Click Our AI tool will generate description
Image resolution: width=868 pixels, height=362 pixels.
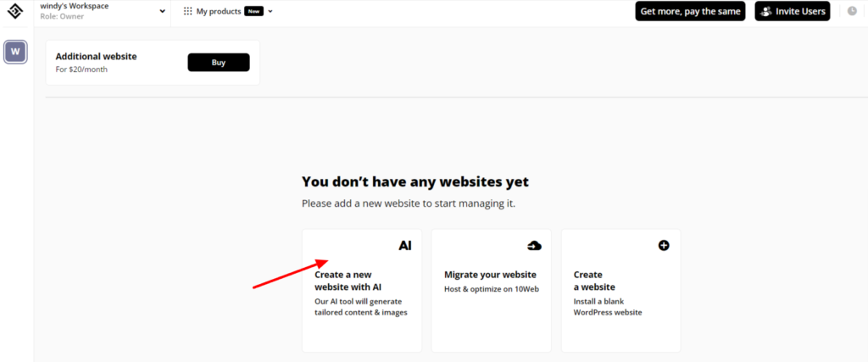click(361, 307)
